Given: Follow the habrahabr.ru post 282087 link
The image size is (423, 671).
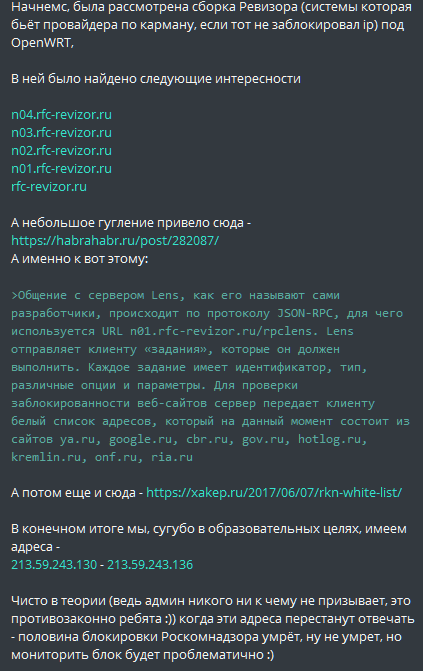Looking at the screenshot, I should point(115,240).
